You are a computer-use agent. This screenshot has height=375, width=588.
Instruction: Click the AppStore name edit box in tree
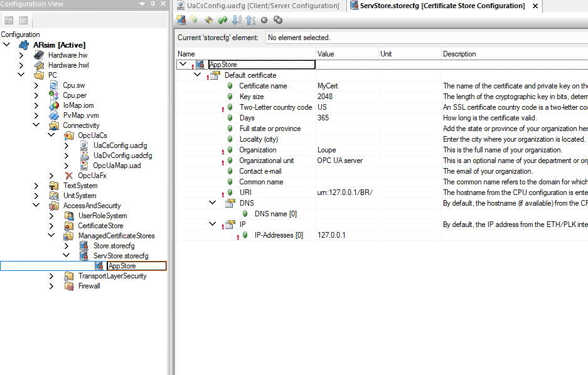[x=137, y=266]
